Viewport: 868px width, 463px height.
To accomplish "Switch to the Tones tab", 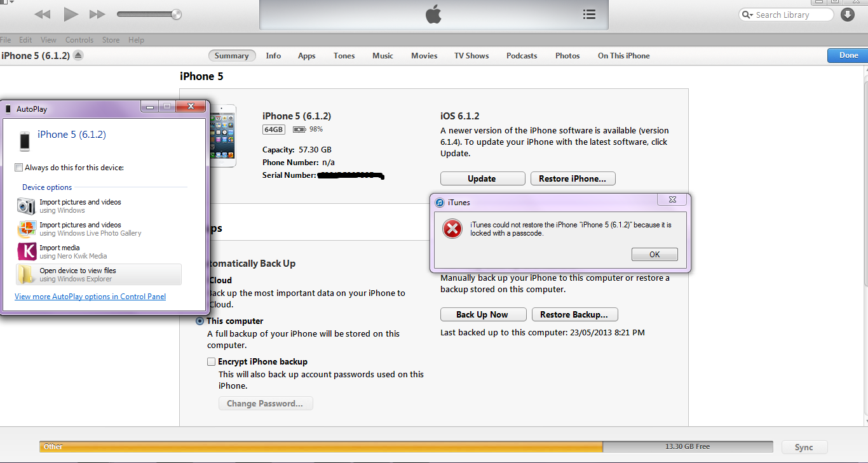I will tap(344, 56).
